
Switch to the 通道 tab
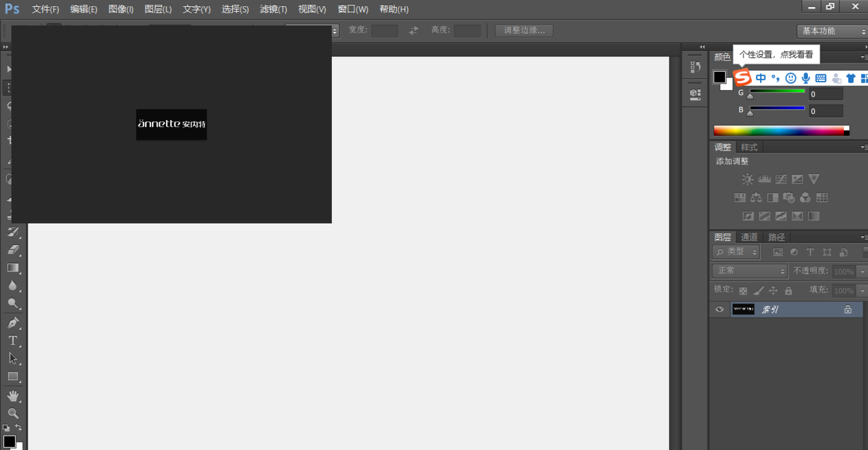coord(749,237)
